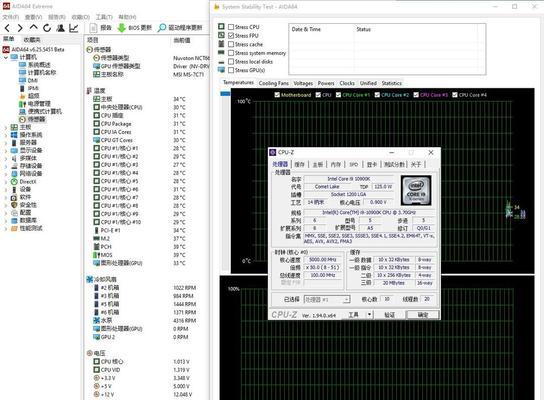This screenshot has width=544, height=400.
Task: Click the 工具 button in CPU-Z
Action: pos(353,315)
